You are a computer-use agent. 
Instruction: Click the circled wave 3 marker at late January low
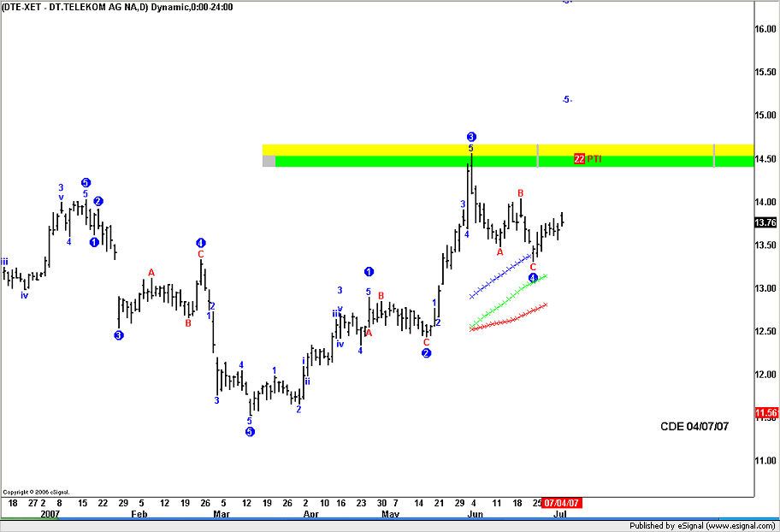pos(118,335)
